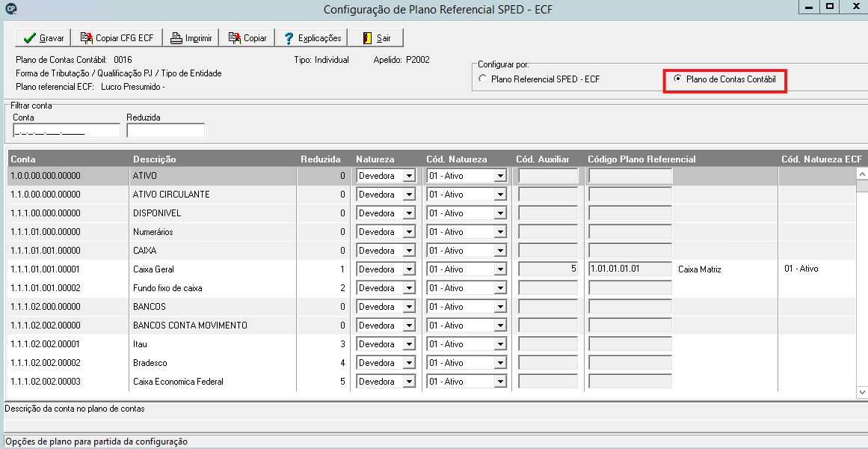Click the Caixa Economica Federal description
The width and height of the screenshot is (868, 449).
(x=178, y=382)
